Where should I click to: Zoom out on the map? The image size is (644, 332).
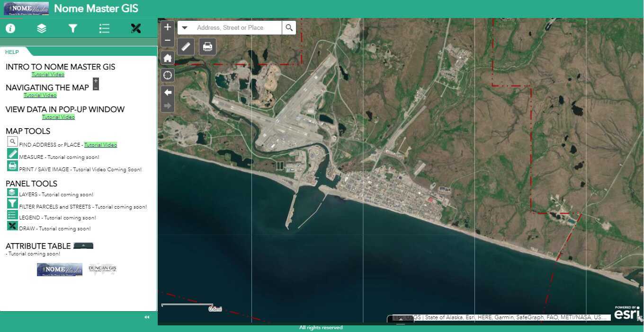coord(168,41)
